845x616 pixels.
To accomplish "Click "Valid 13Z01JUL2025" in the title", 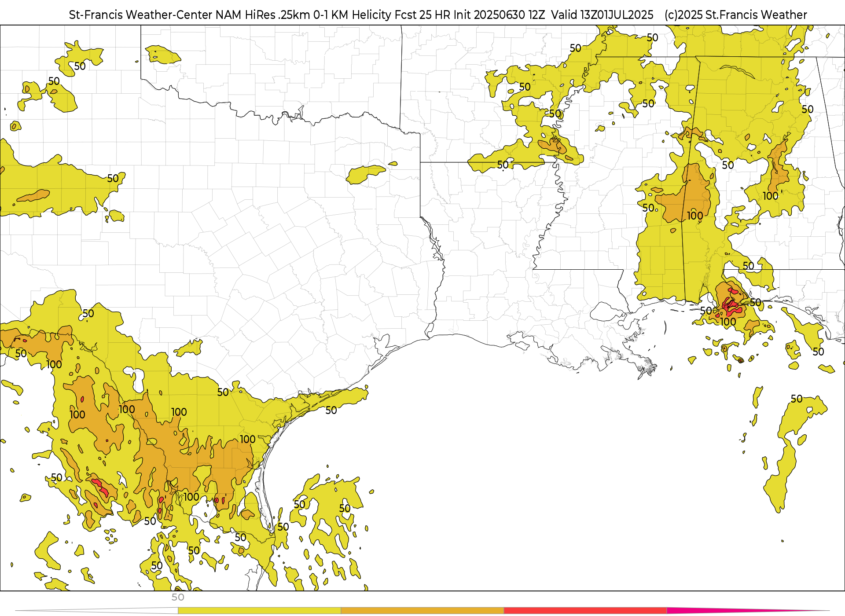I will 602,15.
